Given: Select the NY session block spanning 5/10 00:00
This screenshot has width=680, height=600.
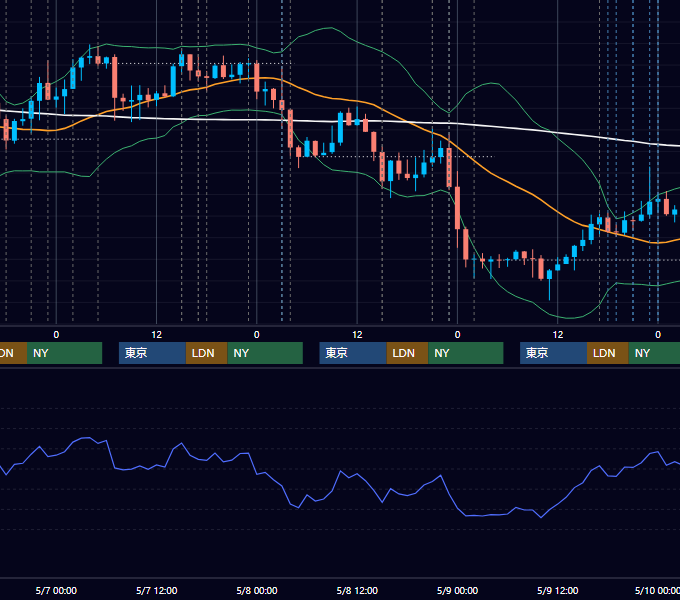Looking at the screenshot, I should [x=654, y=353].
